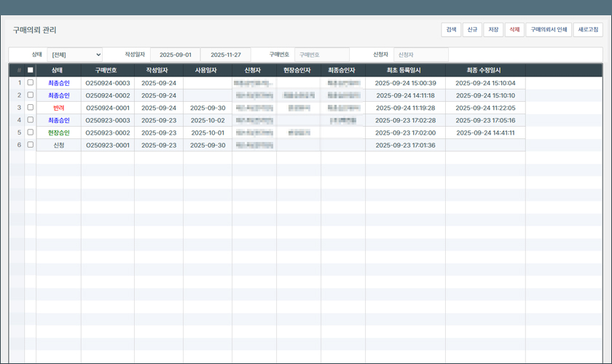Click the 사용일자 column header

(x=207, y=71)
